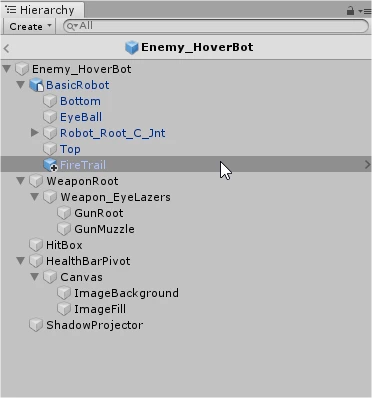The image size is (372, 398).
Task: Collapse the HealthBarPivot node
Action: pyautogui.click(x=21, y=261)
